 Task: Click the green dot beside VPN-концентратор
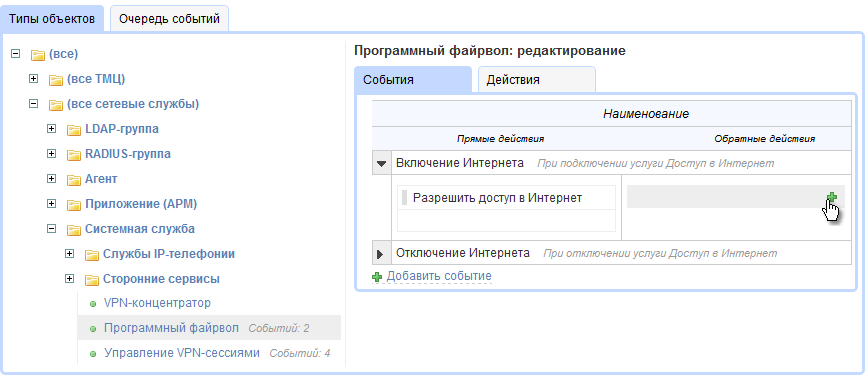(x=93, y=304)
